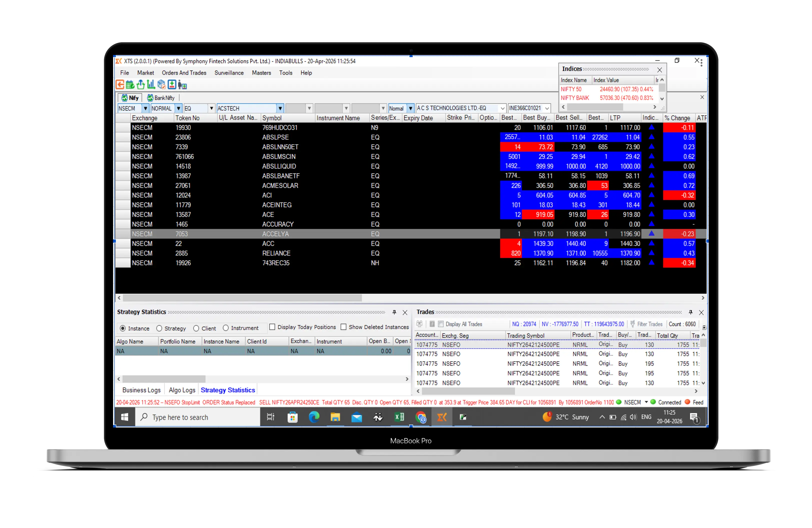This screenshot has height=528, width=812.
Task: Pin the Trades panel
Action: [x=690, y=312]
